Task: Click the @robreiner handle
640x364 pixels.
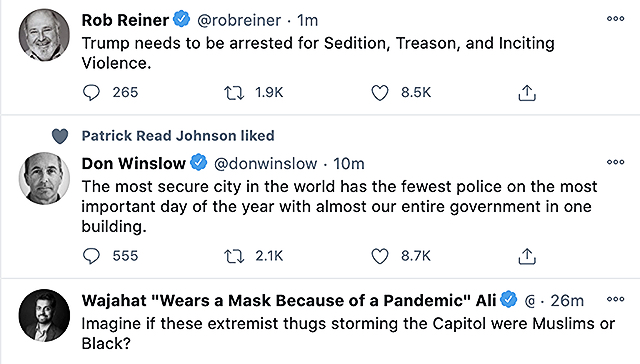Action: click(239, 20)
